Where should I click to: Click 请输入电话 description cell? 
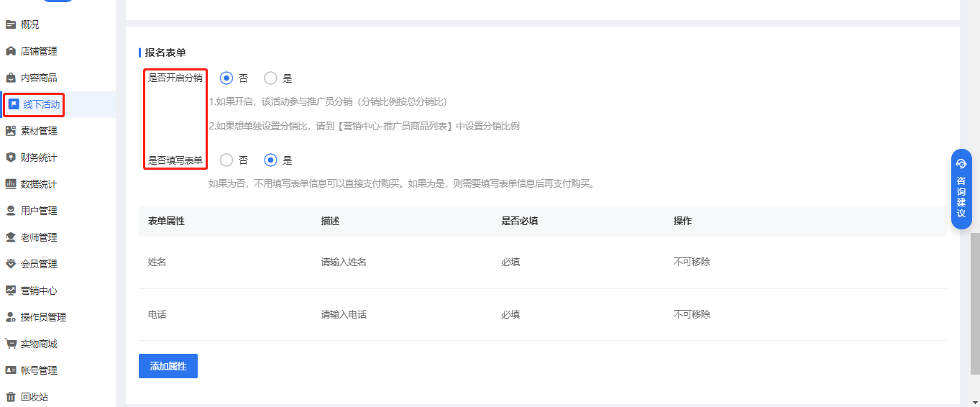click(x=344, y=315)
